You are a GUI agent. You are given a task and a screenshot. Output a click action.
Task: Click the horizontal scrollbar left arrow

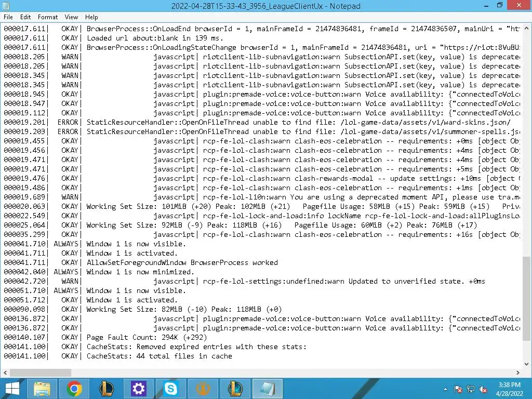tap(5, 373)
